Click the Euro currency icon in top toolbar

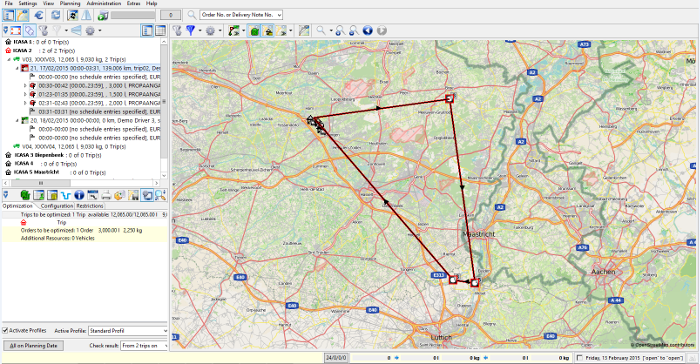point(39,15)
